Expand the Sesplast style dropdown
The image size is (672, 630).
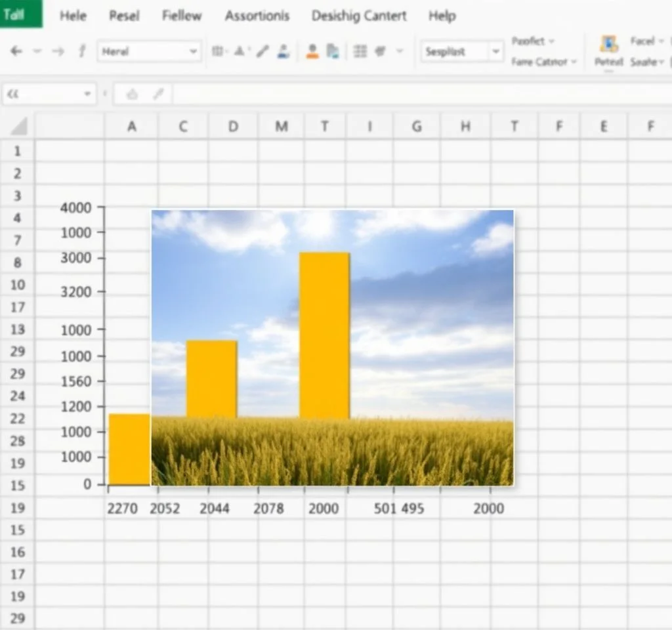tap(496, 51)
